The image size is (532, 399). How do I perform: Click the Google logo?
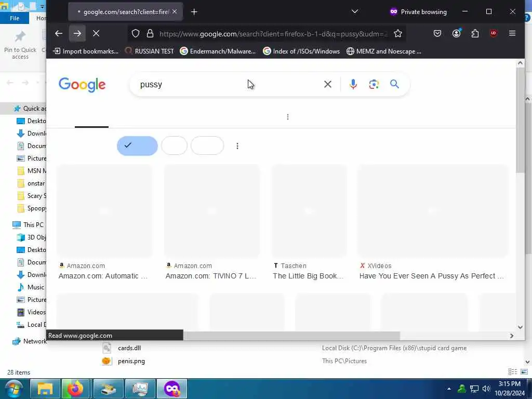click(x=82, y=85)
